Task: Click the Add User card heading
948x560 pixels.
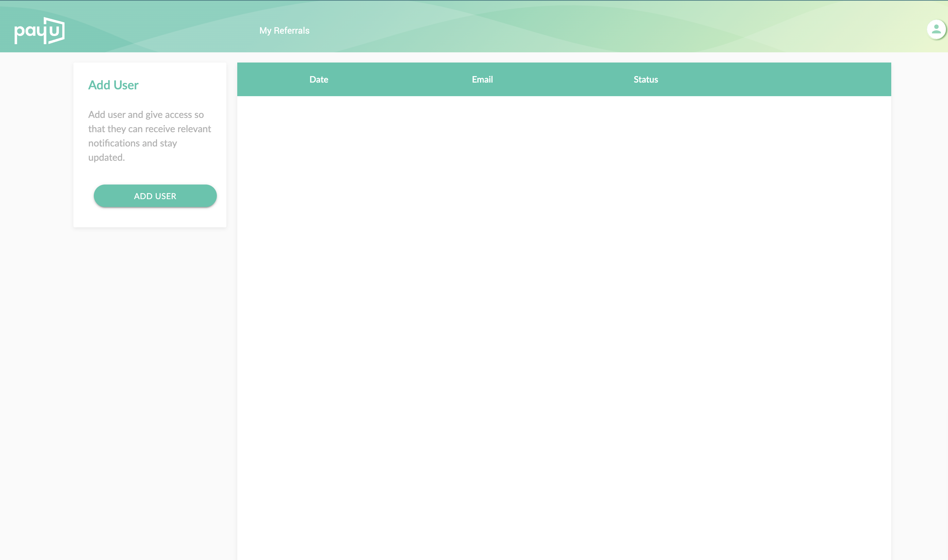Action: point(113,85)
